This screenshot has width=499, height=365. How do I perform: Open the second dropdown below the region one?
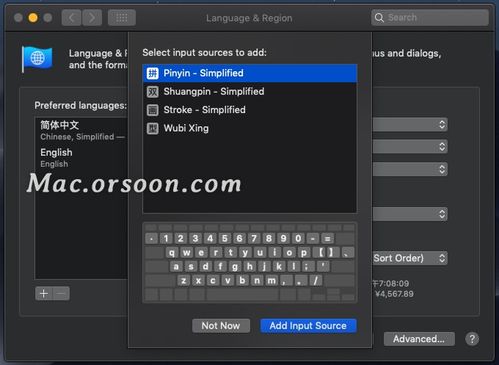tap(410, 147)
